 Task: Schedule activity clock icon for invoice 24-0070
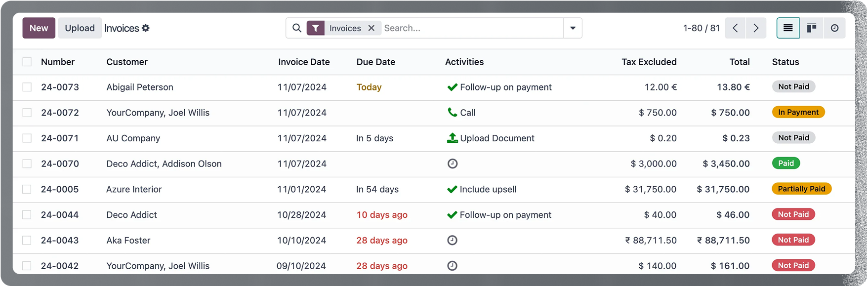[452, 164]
